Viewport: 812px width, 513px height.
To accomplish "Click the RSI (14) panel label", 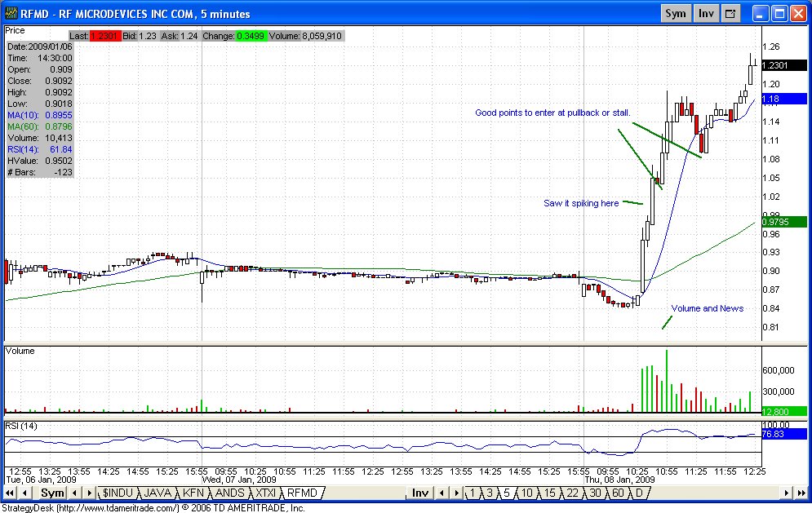I will (21, 426).
